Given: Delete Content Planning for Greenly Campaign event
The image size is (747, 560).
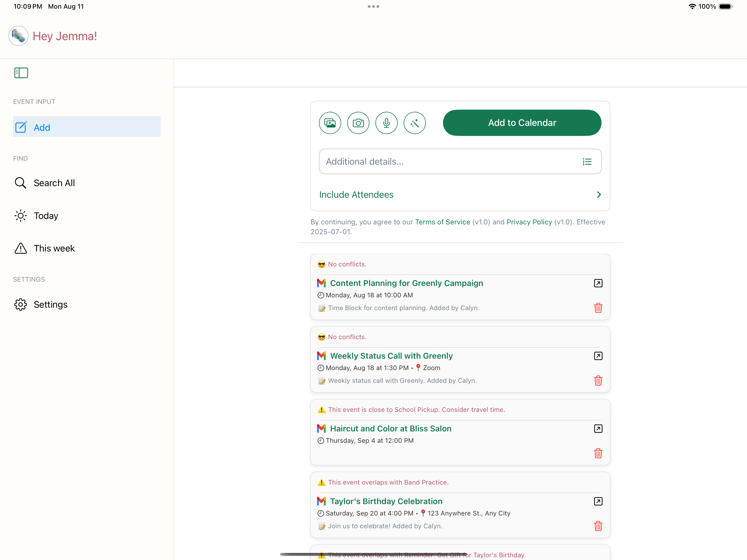Looking at the screenshot, I should point(598,308).
